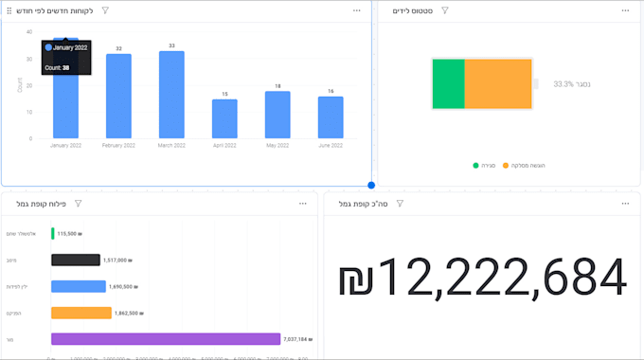Click the '33.3% נסגר' percentage text

pos(572,84)
